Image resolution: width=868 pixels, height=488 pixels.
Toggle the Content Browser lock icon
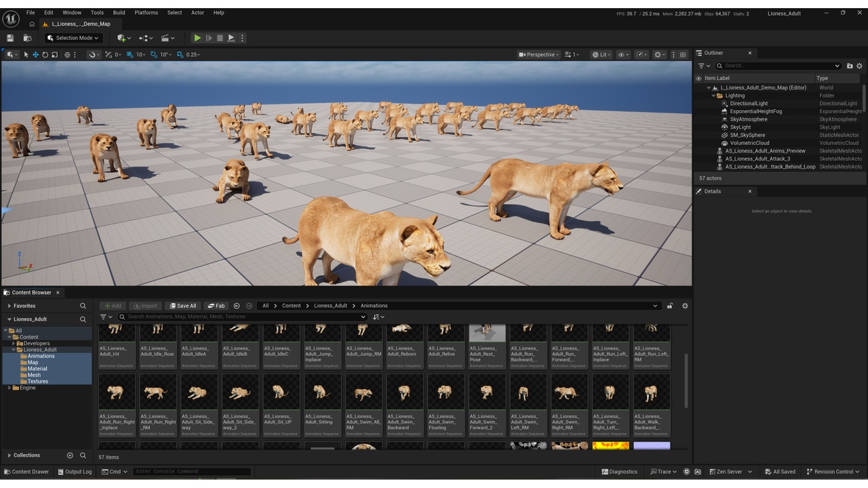pyautogui.click(x=670, y=306)
